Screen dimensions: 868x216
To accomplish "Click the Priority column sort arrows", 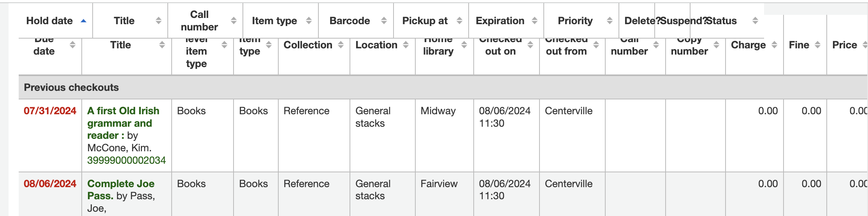I will pos(610,21).
